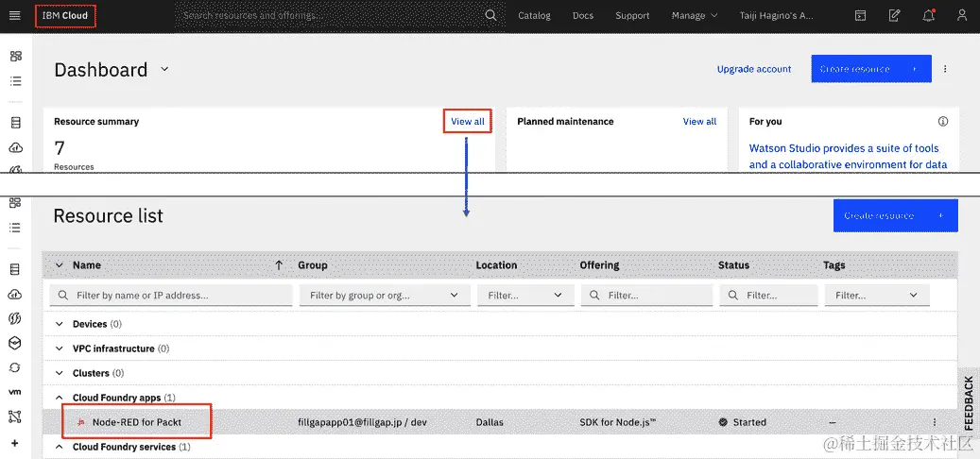
Task: Click the Filter by name or IP address field
Action: pyautogui.click(x=171, y=296)
